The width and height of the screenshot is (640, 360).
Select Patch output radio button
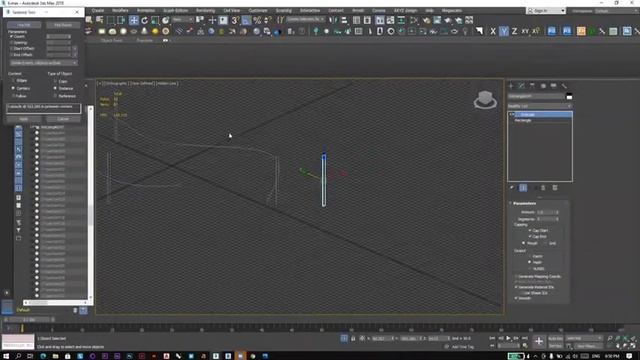tap(530, 256)
